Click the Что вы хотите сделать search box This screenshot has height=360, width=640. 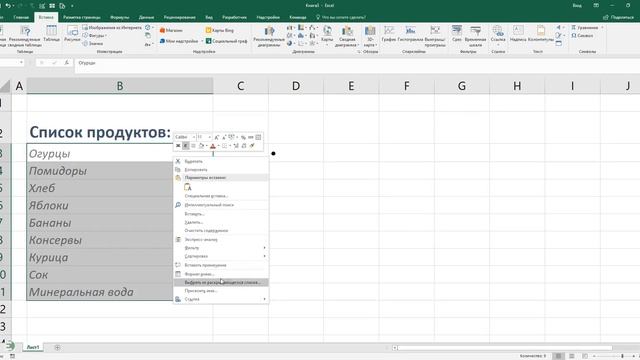pyautogui.click(x=341, y=18)
